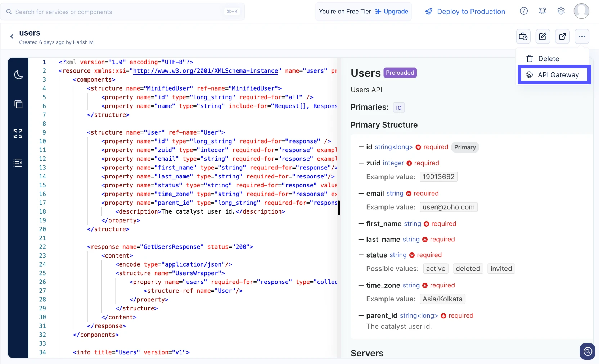The image size is (599, 364).
Task: Click "Created 6 days ago by Harish M" text
Action: [x=56, y=42]
